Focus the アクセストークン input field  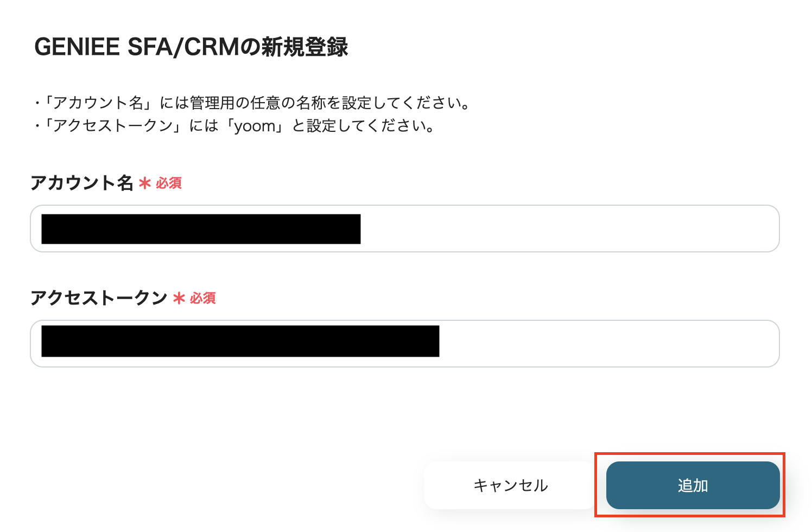click(x=404, y=344)
